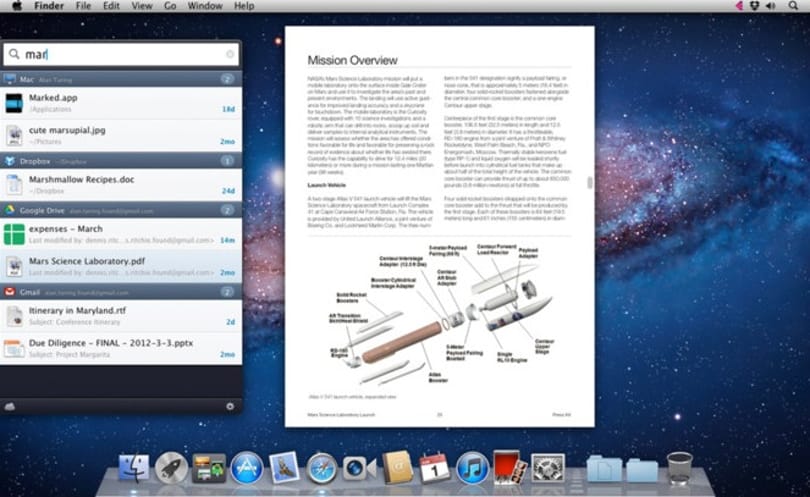Open Marshmallow Recipes.doc result
The width and height of the screenshot is (810, 497).
pos(121,184)
